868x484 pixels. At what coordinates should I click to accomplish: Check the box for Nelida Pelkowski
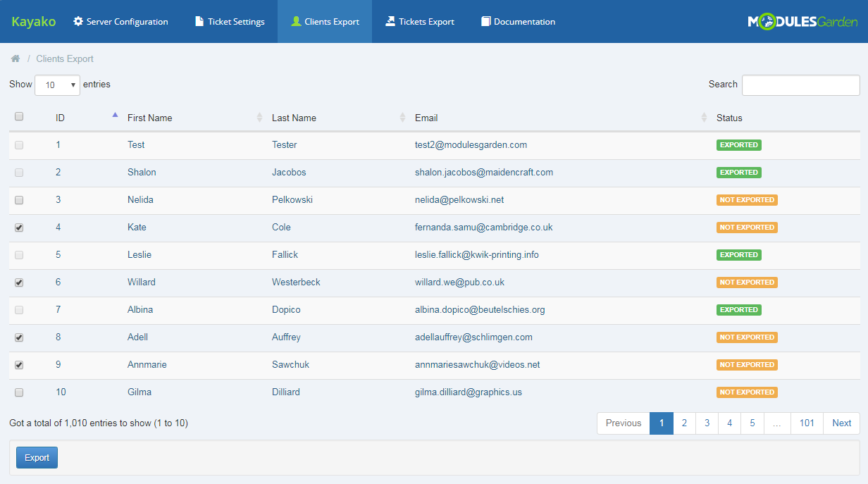[19, 200]
